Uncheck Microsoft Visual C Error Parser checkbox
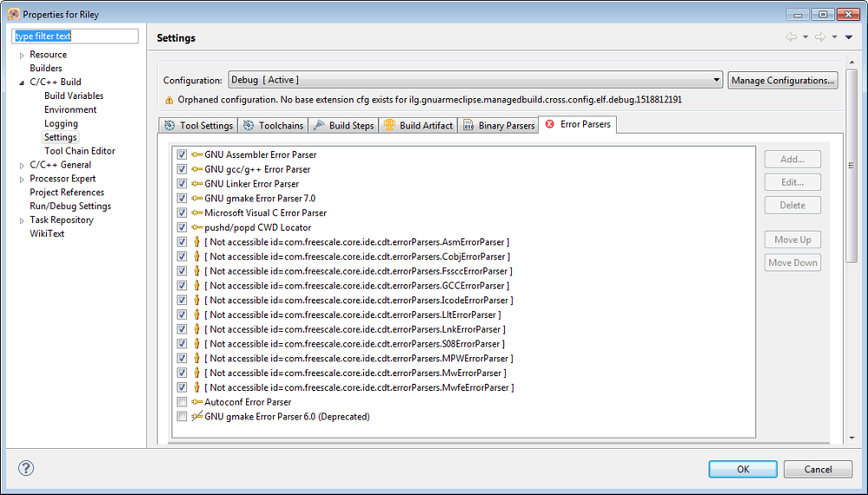The width and height of the screenshot is (868, 495). (182, 213)
